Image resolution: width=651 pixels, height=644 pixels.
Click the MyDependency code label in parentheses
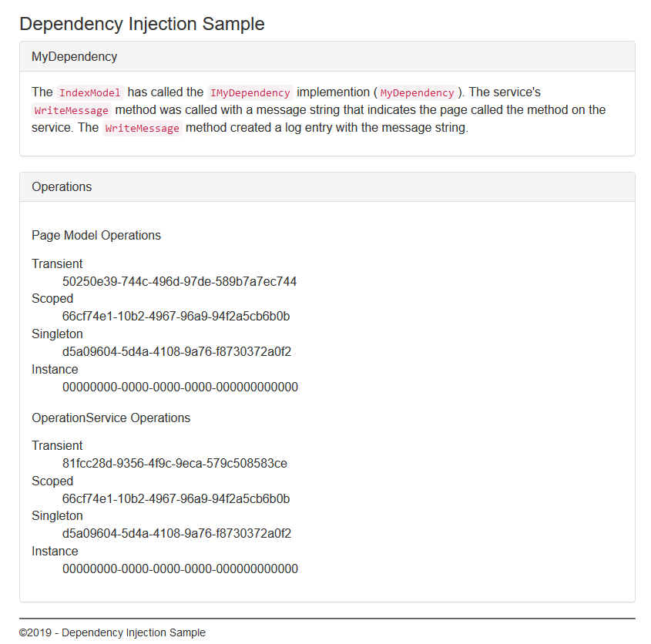tap(418, 92)
